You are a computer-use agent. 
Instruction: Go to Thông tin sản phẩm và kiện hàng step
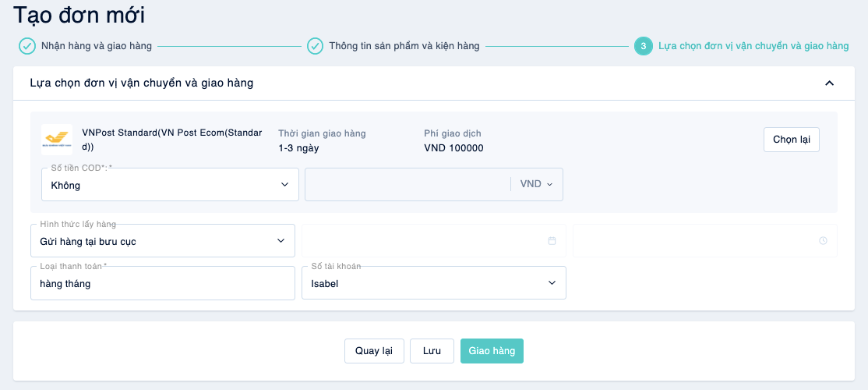click(x=404, y=46)
